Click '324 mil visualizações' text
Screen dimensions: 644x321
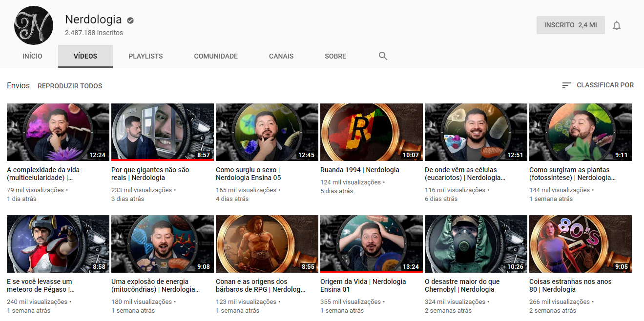pos(455,301)
